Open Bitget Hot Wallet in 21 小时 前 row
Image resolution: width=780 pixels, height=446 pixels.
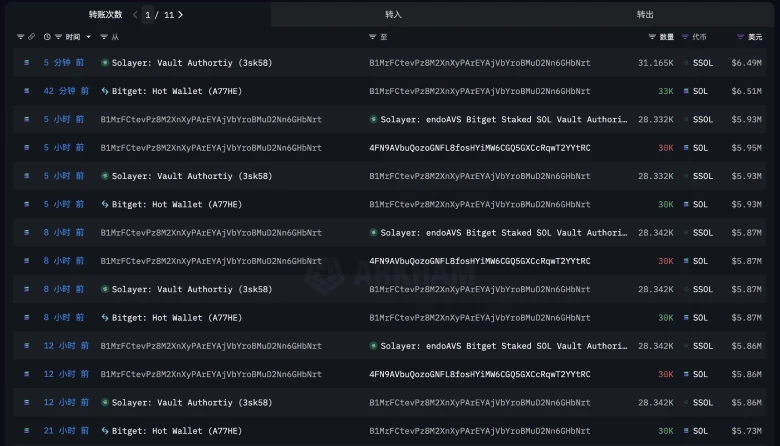click(176, 431)
